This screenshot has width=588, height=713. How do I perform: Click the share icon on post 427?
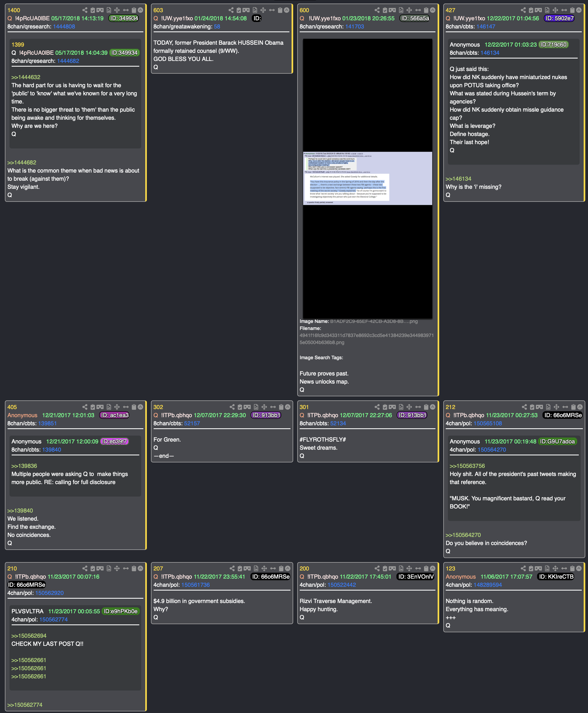tap(523, 10)
